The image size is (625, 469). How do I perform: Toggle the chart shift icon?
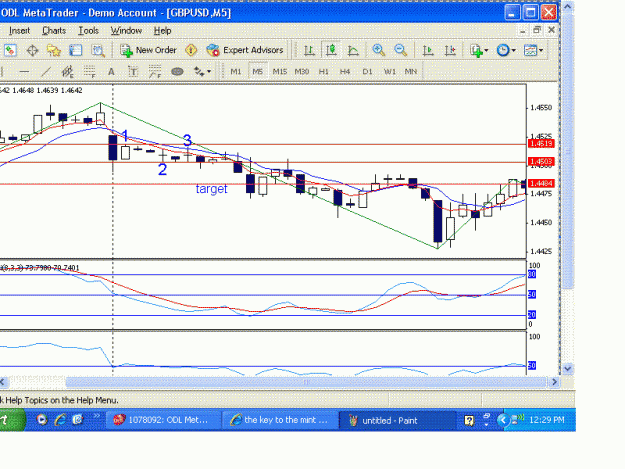click(x=450, y=50)
